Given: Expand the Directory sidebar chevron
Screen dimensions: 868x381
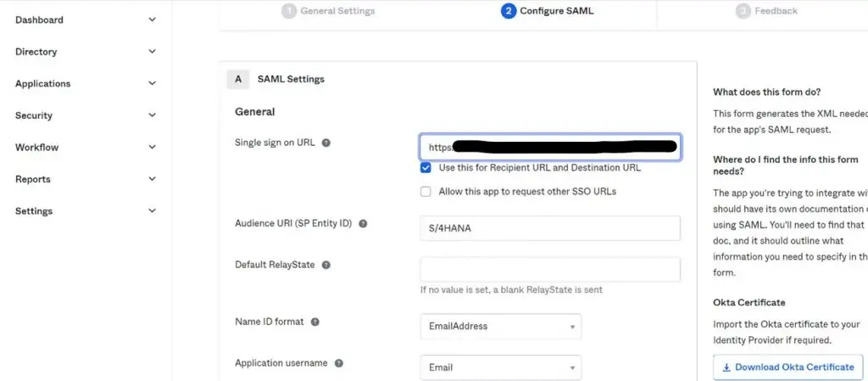Looking at the screenshot, I should click(x=153, y=52).
